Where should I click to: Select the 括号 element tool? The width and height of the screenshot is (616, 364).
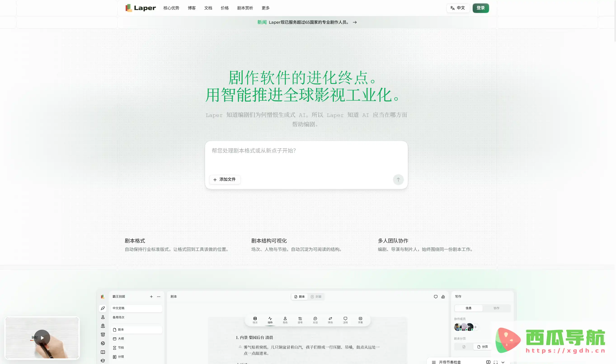pos(300,320)
